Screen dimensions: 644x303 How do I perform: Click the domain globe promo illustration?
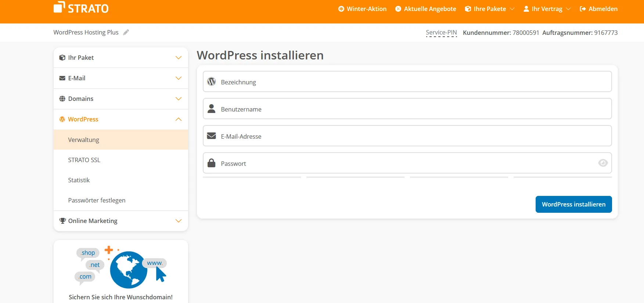pos(121,267)
